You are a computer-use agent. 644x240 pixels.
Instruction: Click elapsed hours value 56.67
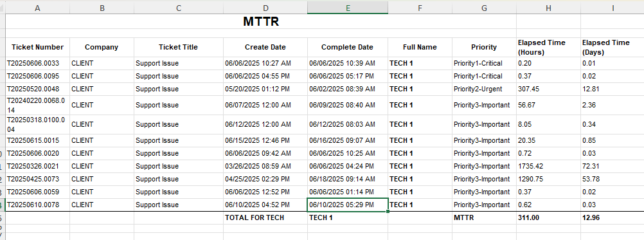tap(548, 106)
